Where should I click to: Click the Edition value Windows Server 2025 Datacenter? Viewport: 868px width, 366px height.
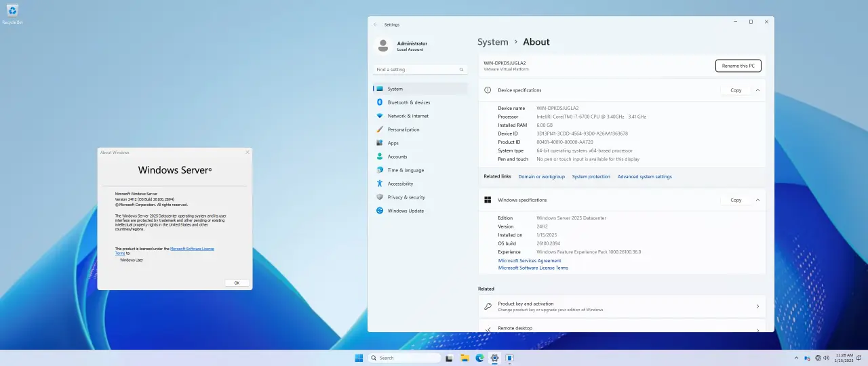pos(571,218)
